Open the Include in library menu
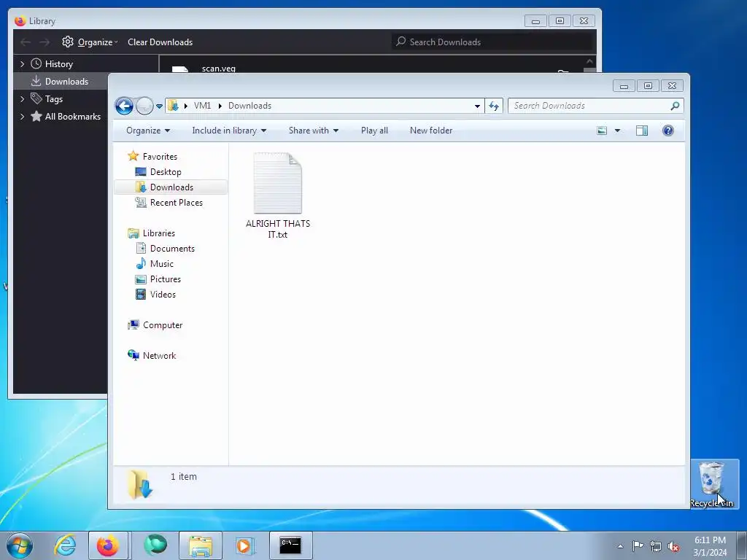 coord(229,131)
